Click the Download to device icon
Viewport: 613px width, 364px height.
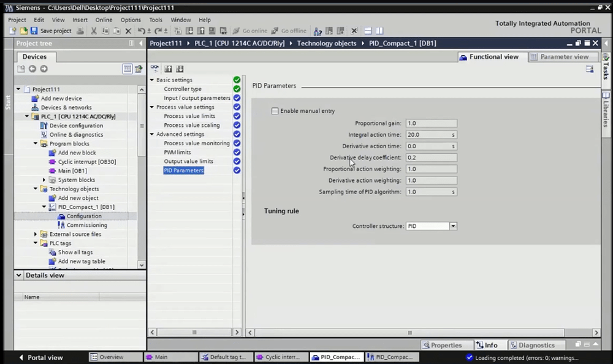pyautogui.click(x=188, y=31)
